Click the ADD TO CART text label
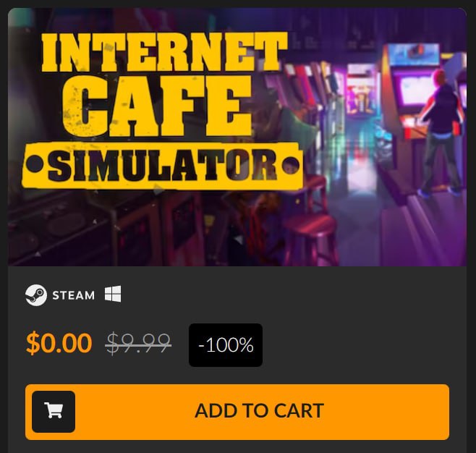 click(x=259, y=411)
